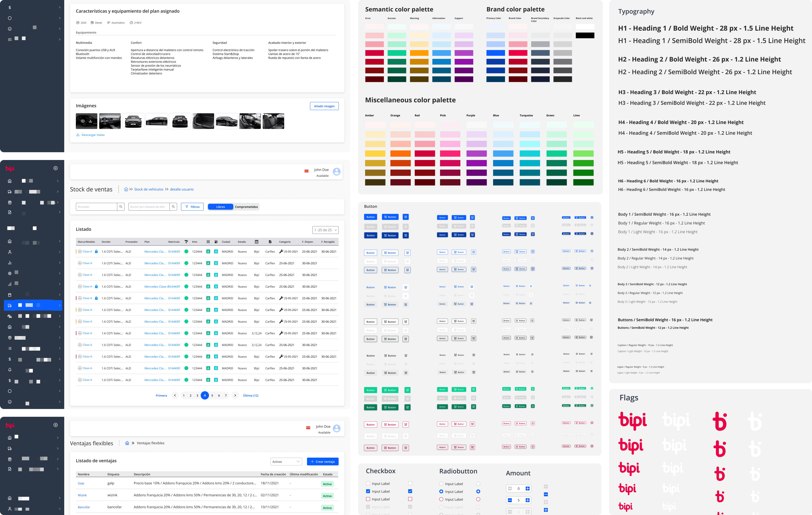Click the paint roller column header icon
The image size is (812, 515).
tap(186, 242)
